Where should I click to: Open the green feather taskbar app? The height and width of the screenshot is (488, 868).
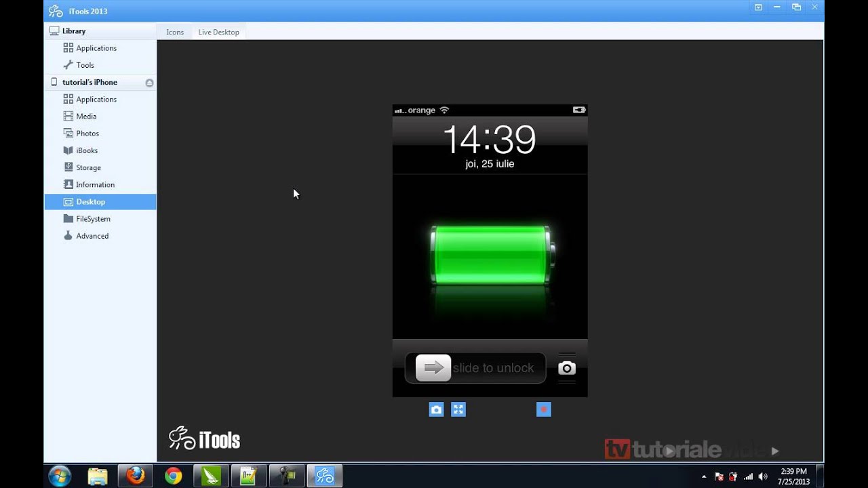[211, 476]
